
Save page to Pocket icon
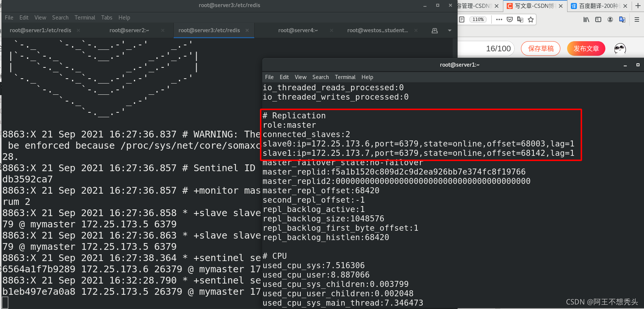pyautogui.click(x=510, y=19)
